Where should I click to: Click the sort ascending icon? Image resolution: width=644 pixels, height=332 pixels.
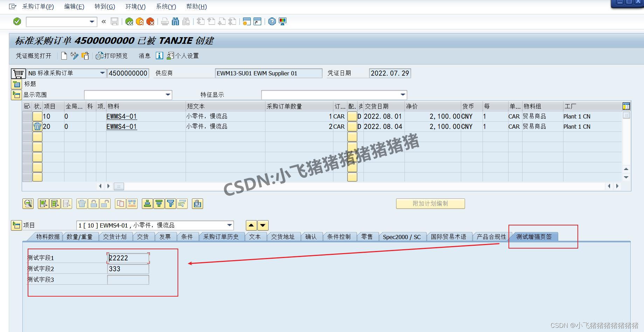point(147,204)
